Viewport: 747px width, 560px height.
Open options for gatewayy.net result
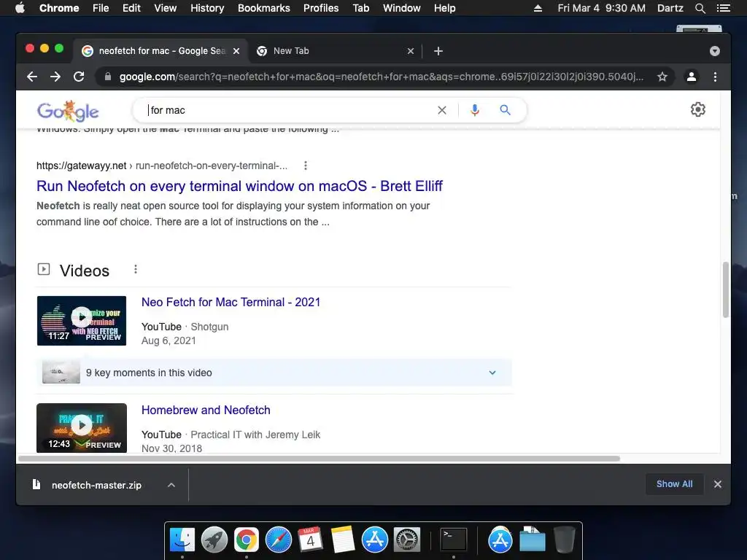(x=306, y=166)
